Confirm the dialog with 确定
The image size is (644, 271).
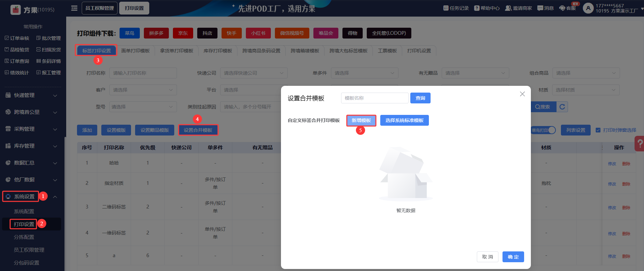pos(513,257)
